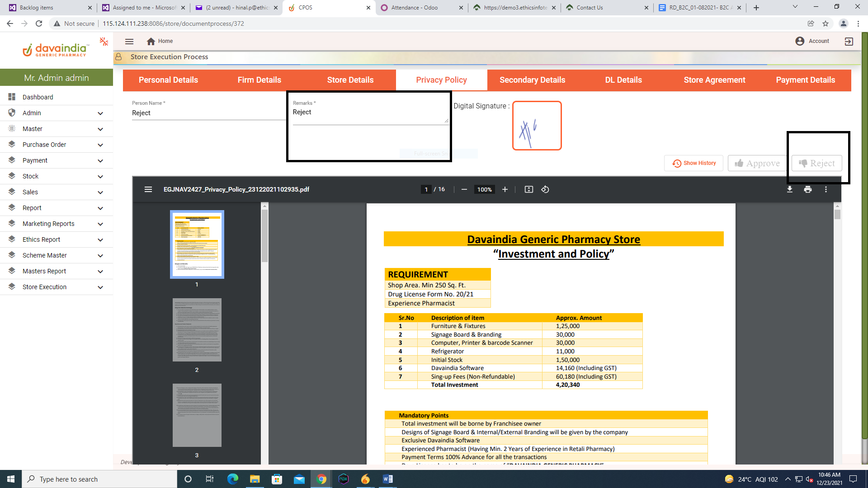
Task: Toggle the PDF sidebar menu icon
Action: tap(148, 189)
